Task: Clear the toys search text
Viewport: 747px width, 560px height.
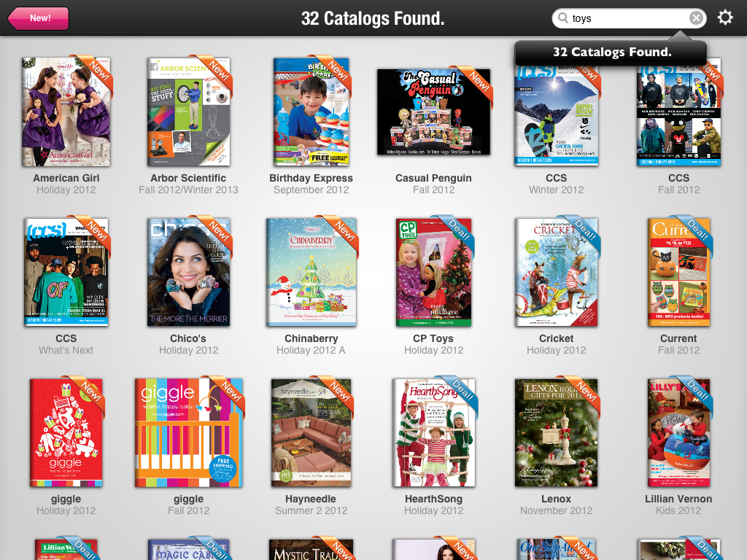Action: (x=696, y=18)
